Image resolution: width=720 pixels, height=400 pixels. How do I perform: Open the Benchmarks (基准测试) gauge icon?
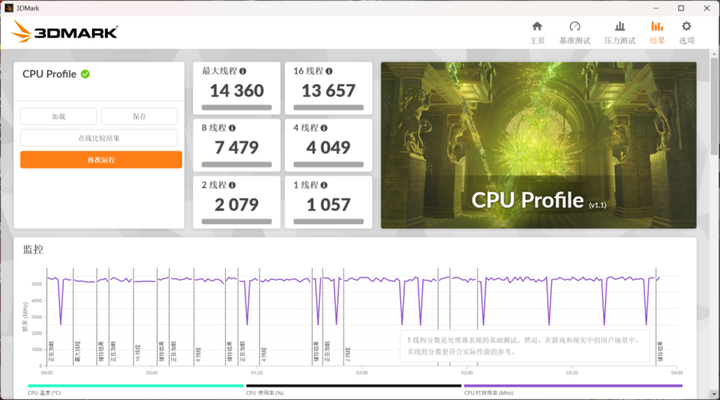pyautogui.click(x=574, y=27)
